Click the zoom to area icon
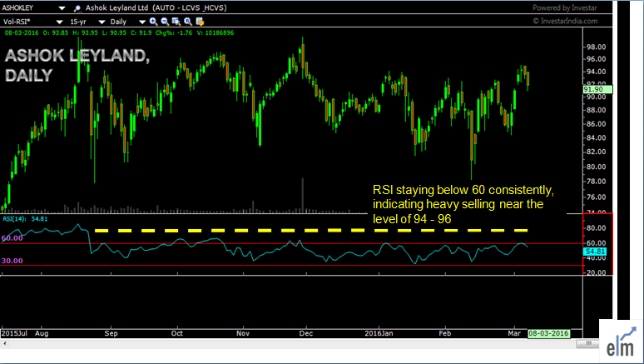 176,22
